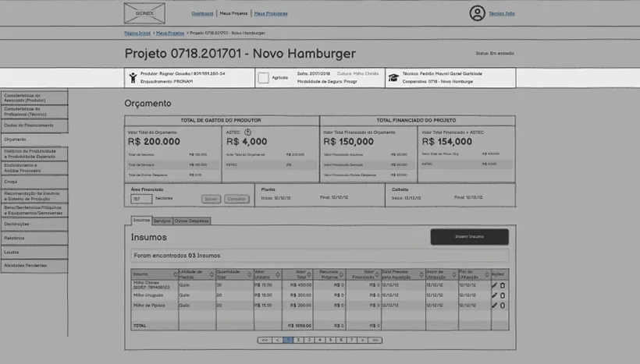Open Declarações in the sidebar

(34, 224)
